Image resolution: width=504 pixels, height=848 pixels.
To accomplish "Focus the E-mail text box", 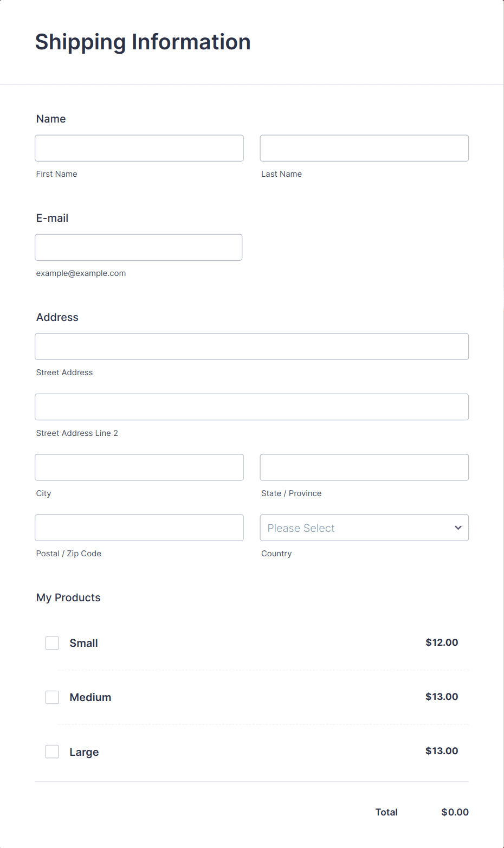I will (x=139, y=247).
